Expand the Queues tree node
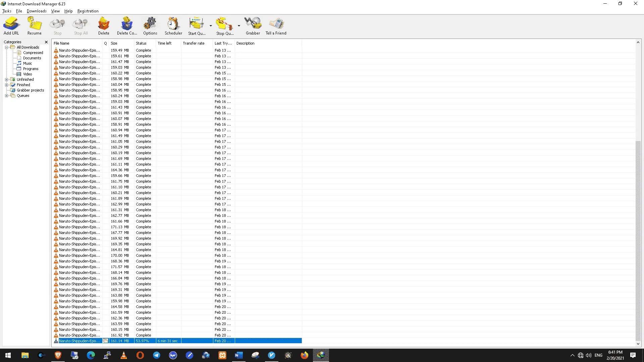The width and height of the screenshot is (644, 362). tap(6, 96)
